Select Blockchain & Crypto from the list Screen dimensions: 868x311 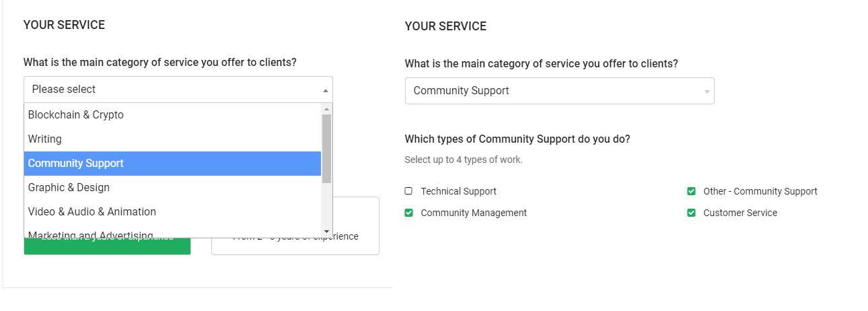76,115
